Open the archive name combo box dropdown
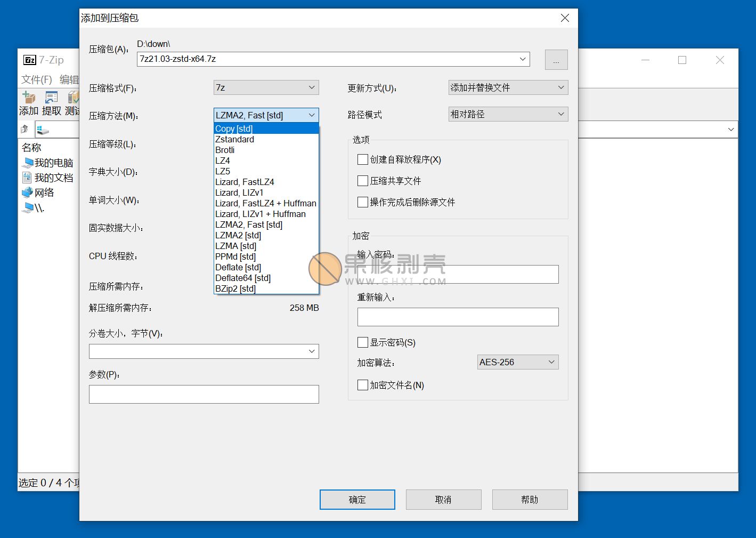756x538 pixels. tap(523, 59)
